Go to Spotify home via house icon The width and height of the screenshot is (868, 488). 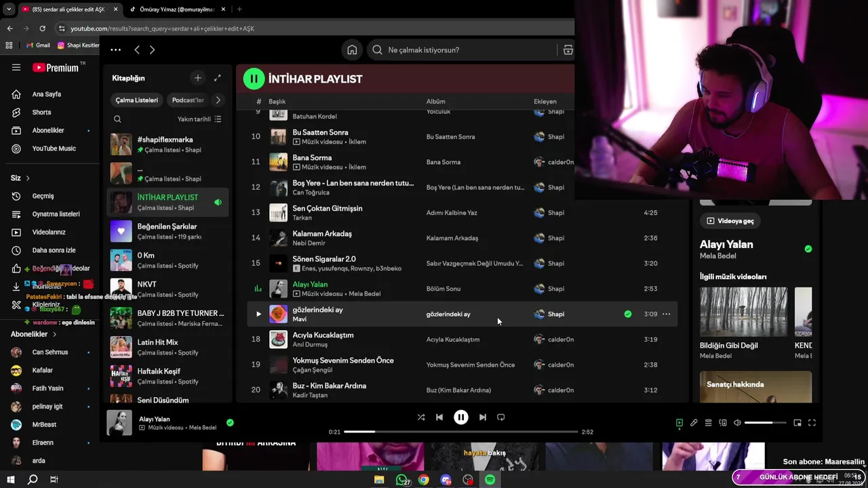(352, 49)
